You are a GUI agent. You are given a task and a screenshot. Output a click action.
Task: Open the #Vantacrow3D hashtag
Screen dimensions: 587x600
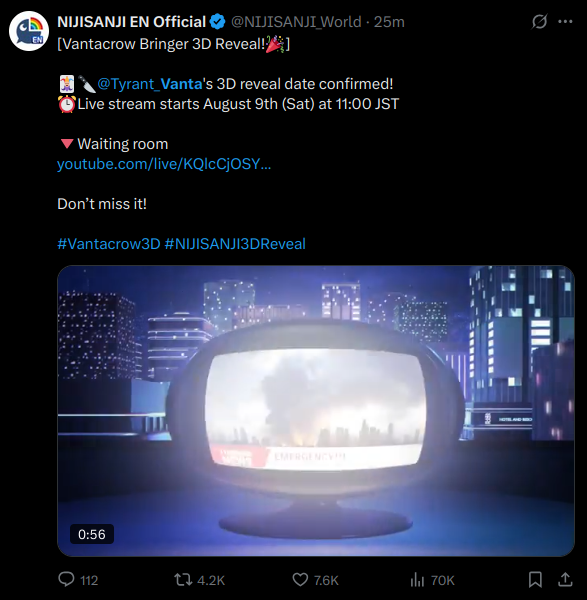(109, 244)
